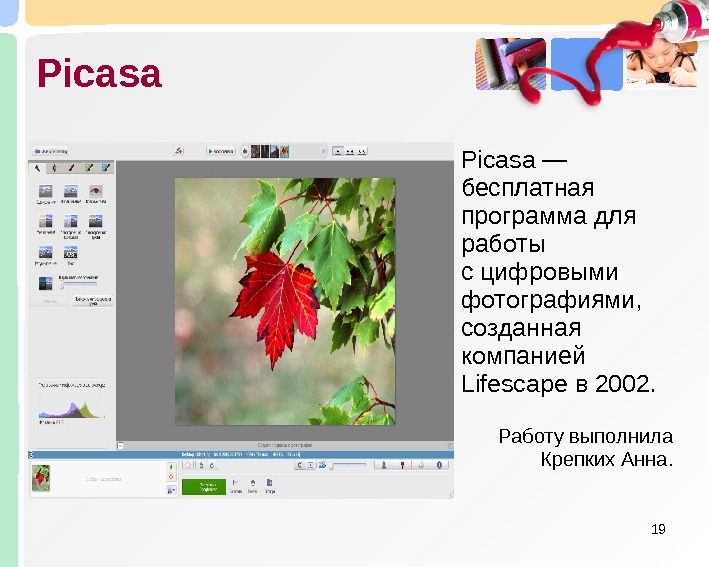709x567 pixels.
Task: Click the histogram graph in the left panel
Action: pyautogui.click(x=71, y=408)
